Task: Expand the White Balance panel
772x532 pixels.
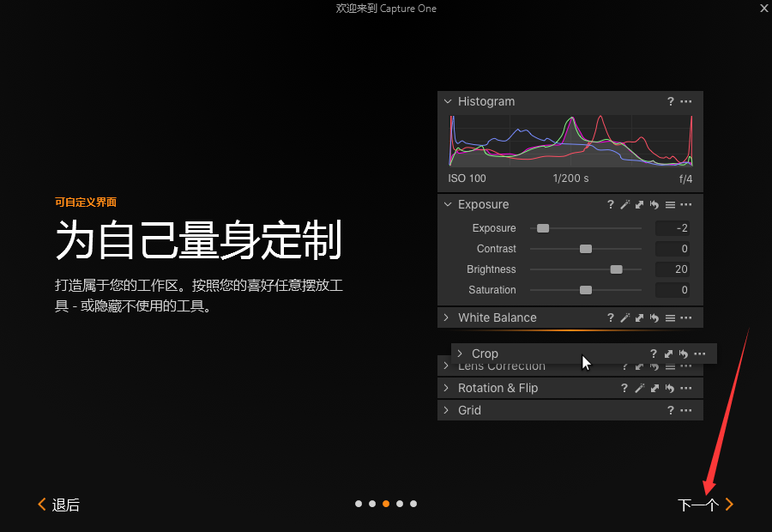Action: [446, 317]
